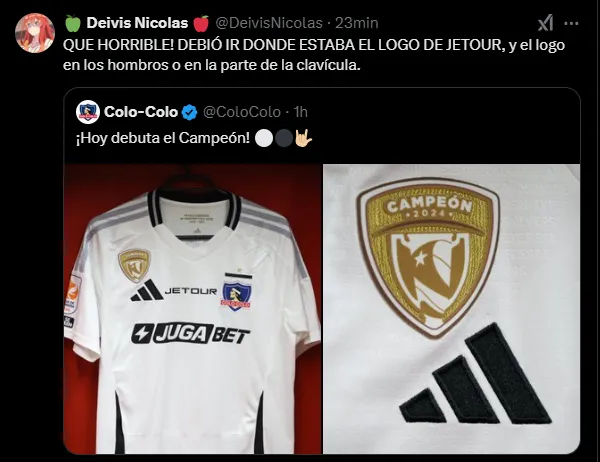Click the quoted tweet's 1h timestamp
600x462 pixels.
(x=301, y=112)
